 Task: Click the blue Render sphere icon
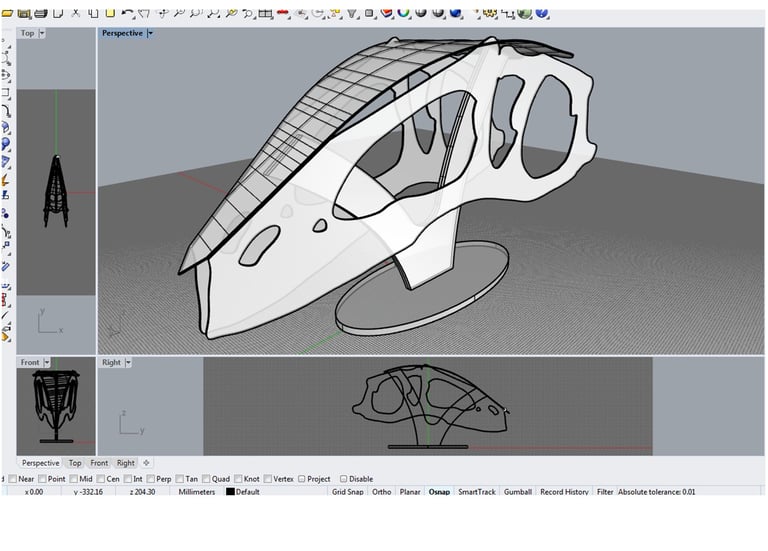point(455,13)
